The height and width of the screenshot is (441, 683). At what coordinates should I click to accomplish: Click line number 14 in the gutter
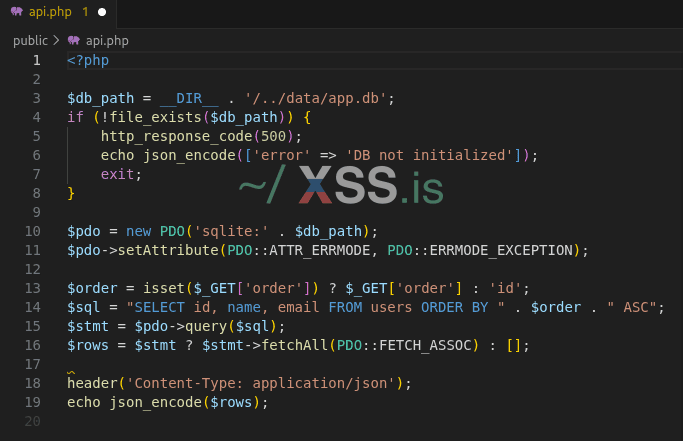[33, 307]
